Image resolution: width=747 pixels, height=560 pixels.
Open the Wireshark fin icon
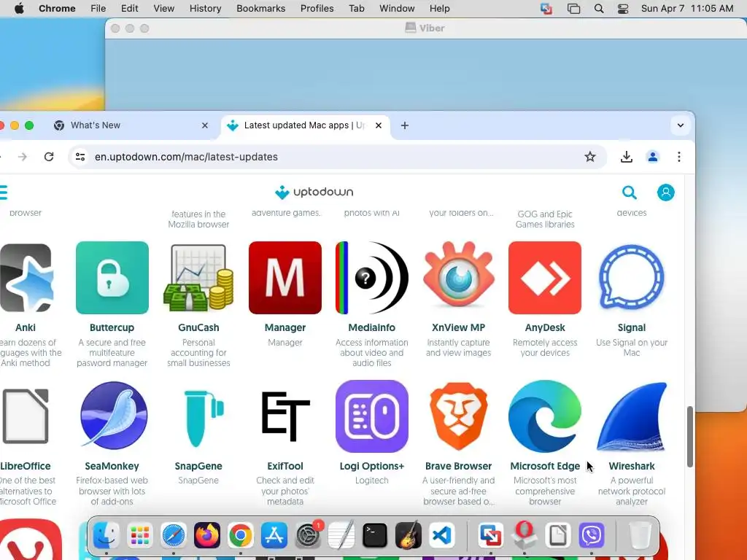tap(632, 416)
